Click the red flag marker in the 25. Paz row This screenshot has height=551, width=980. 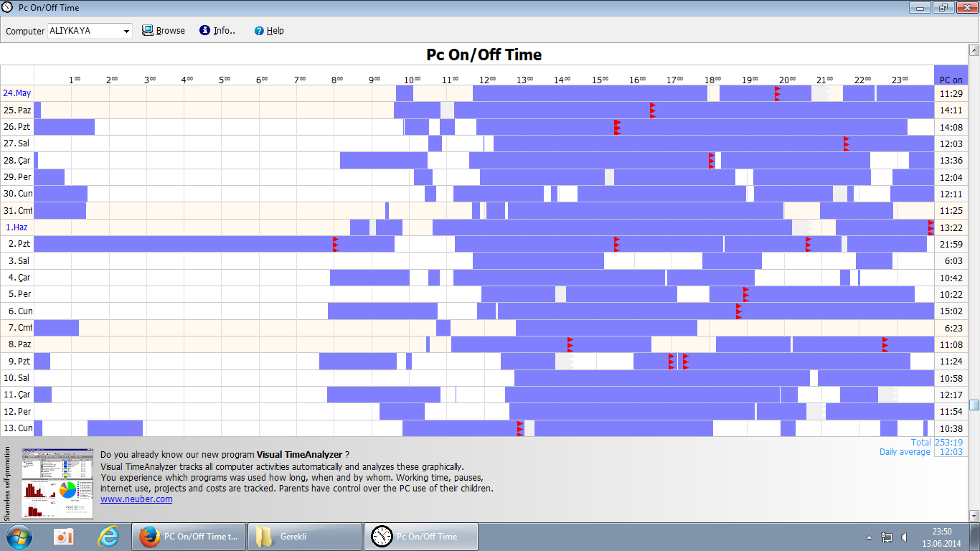click(652, 110)
